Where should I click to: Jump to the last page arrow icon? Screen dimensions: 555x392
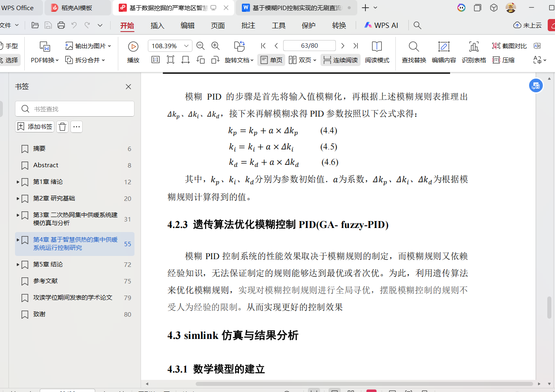[x=356, y=46]
